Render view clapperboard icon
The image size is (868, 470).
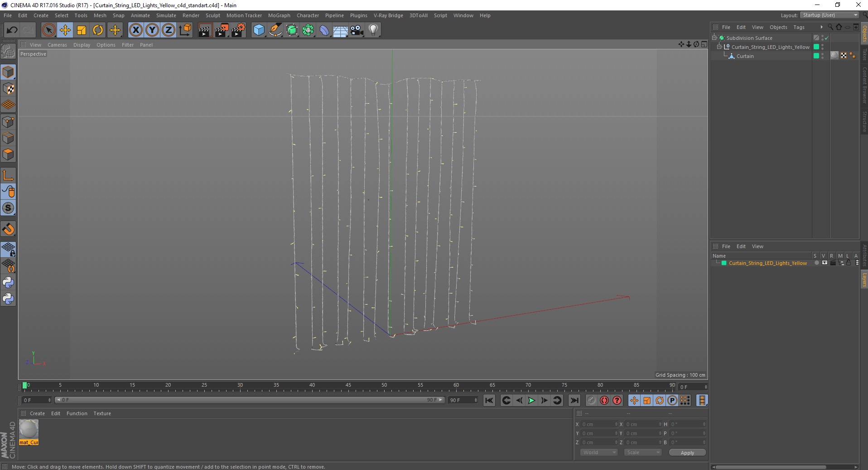click(x=205, y=30)
